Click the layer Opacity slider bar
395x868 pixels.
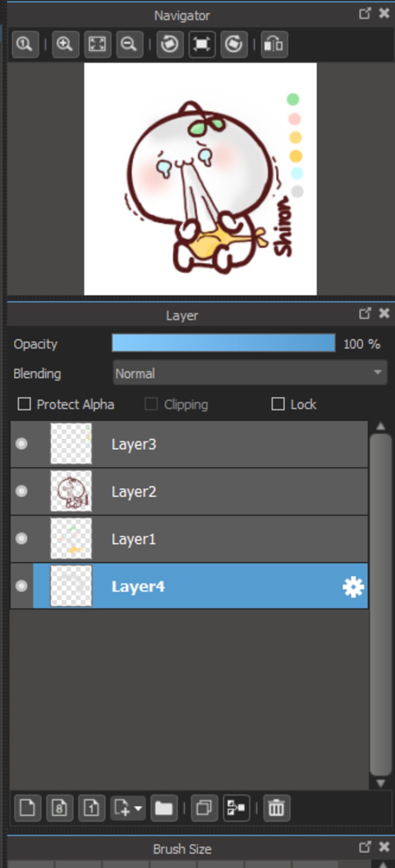pyautogui.click(x=223, y=343)
